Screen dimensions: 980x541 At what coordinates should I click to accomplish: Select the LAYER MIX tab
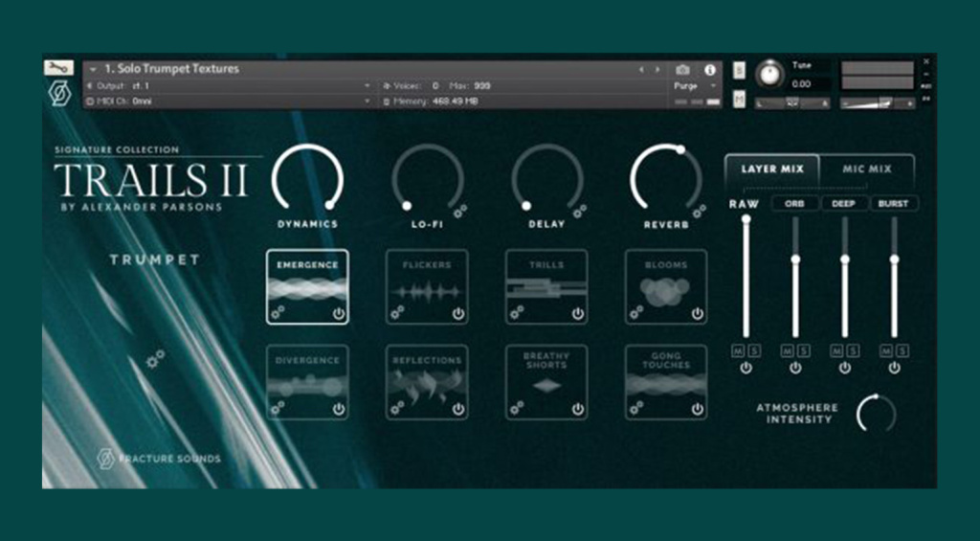tap(772, 169)
